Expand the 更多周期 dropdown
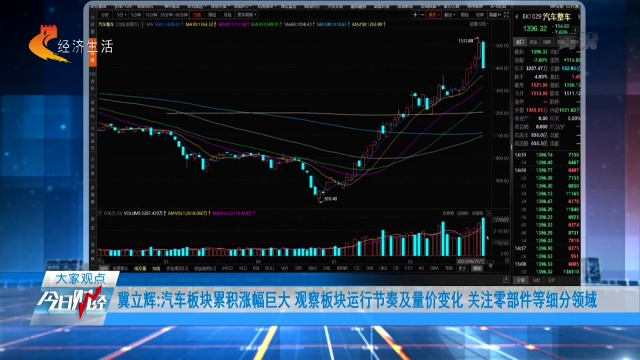Image resolution: width=640 pixels, height=360 pixels. coord(247,15)
